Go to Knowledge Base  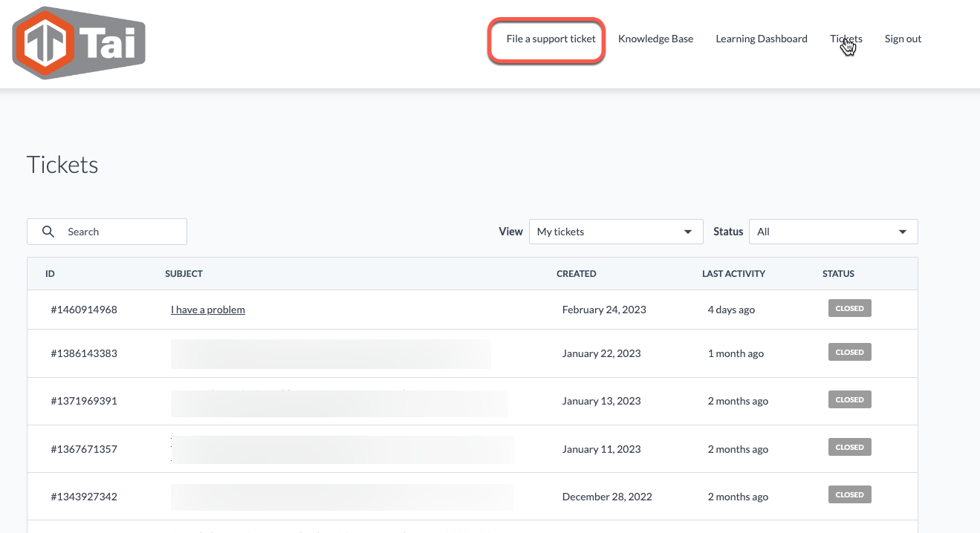click(x=655, y=39)
